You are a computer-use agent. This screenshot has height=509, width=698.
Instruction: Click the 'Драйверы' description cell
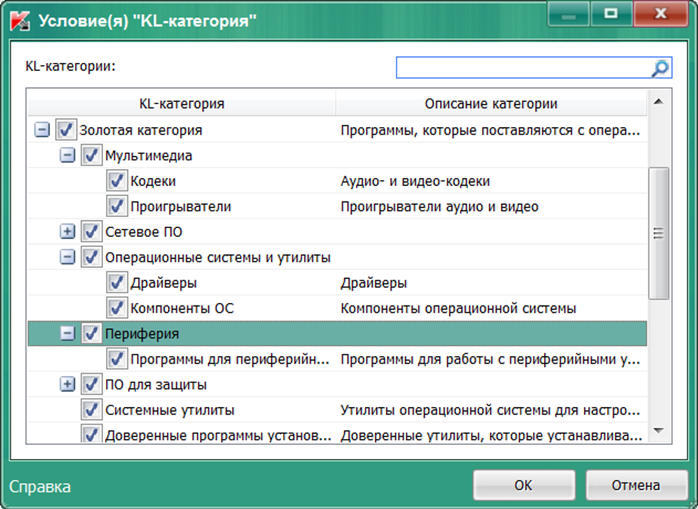373,283
